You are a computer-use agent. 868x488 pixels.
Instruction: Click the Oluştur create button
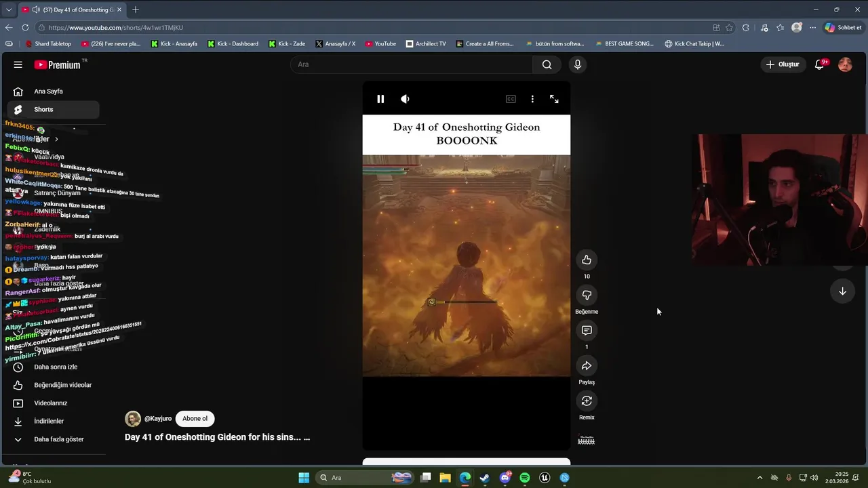pos(783,64)
